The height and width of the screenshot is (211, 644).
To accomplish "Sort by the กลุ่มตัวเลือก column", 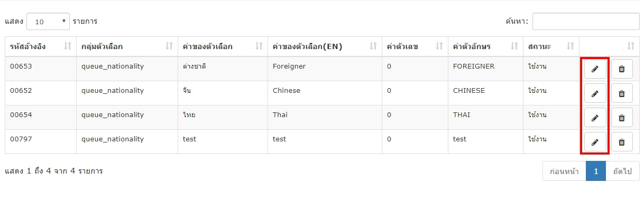I will point(127,46).
